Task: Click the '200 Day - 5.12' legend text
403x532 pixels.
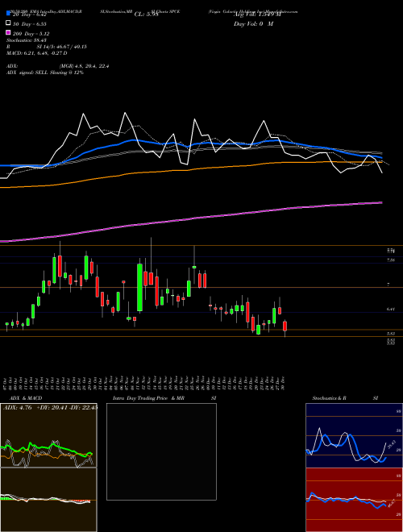Action: (x=31, y=34)
